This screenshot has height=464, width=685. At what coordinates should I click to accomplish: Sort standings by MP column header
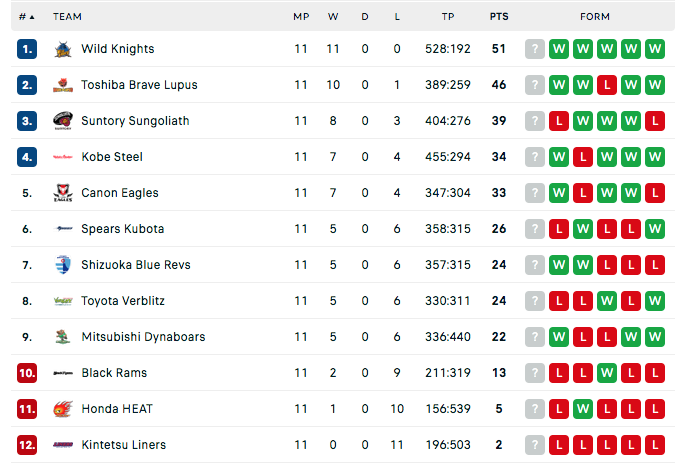coord(301,17)
